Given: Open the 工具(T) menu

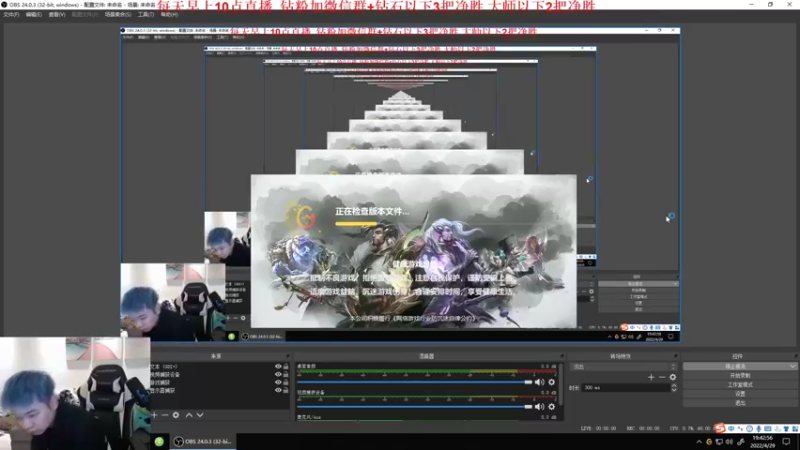Looking at the screenshot, I should pos(145,15).
